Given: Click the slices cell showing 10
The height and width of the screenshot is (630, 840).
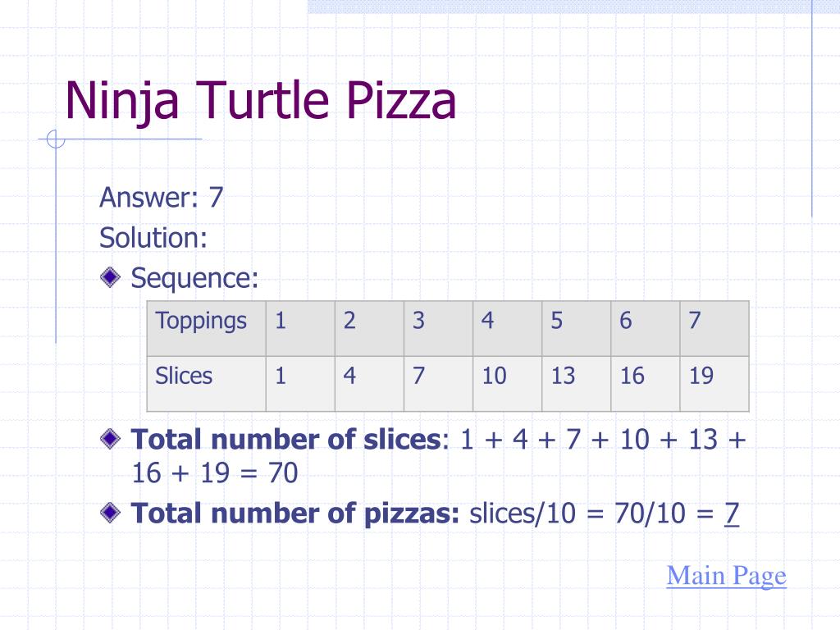Looking at the screenshot, I should click(x=507, y=384).
